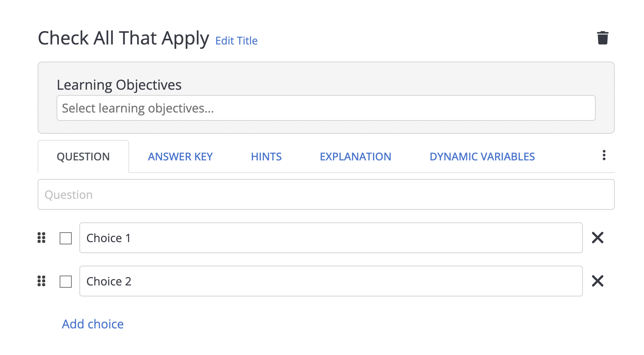Click the Add choice link
Screen dimensions: 644x355
pos(93,324)
